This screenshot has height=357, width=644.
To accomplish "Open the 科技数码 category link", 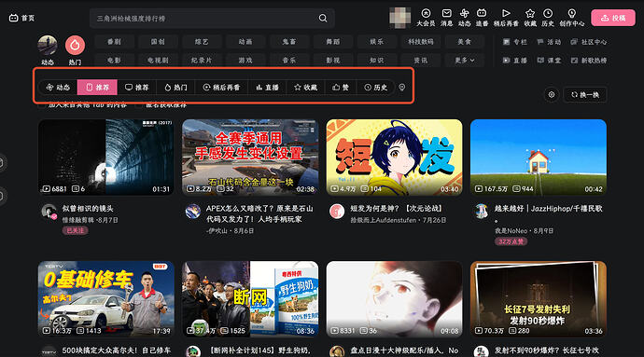I will [x=421, y=42].
